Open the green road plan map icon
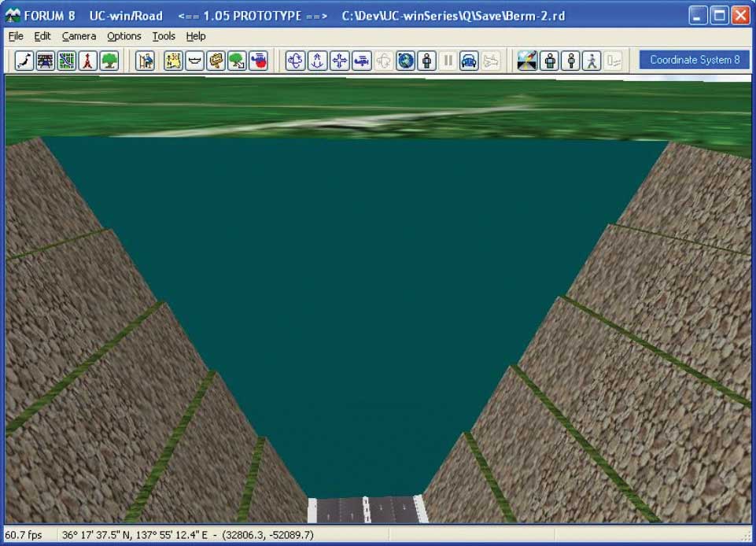 [x=67, y=61]
